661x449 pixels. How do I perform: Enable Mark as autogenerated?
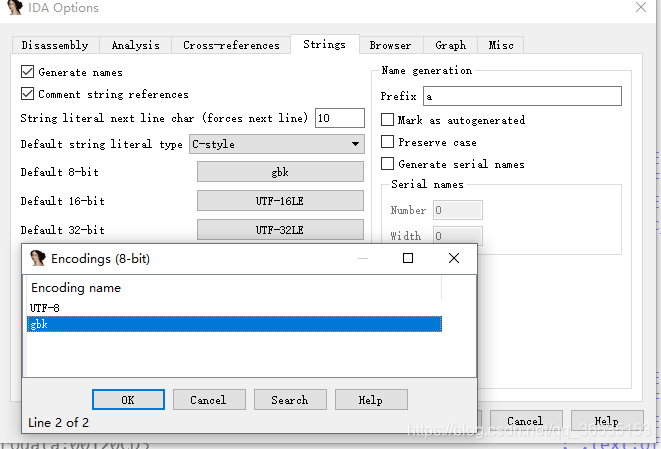pos(387,120)
